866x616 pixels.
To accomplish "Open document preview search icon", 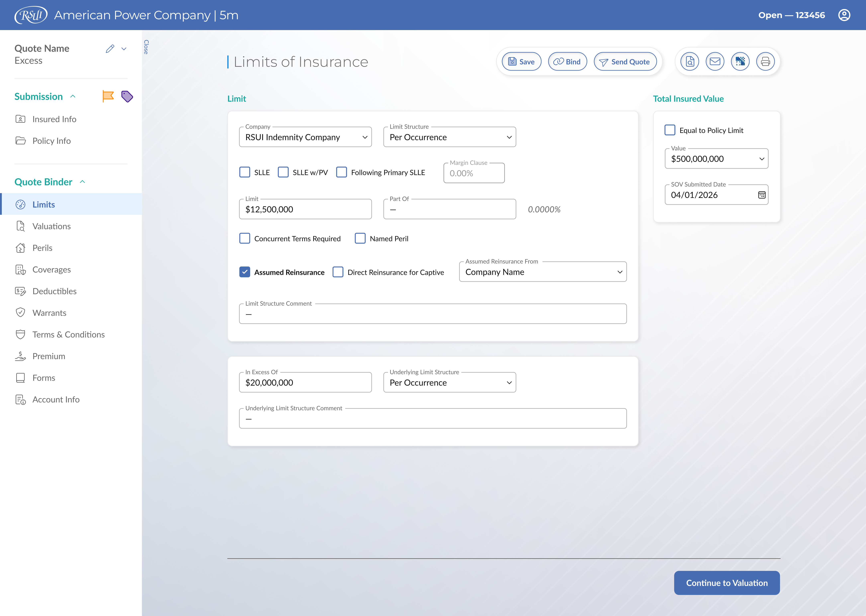I will pyautogui.click(x=690, y=61).
